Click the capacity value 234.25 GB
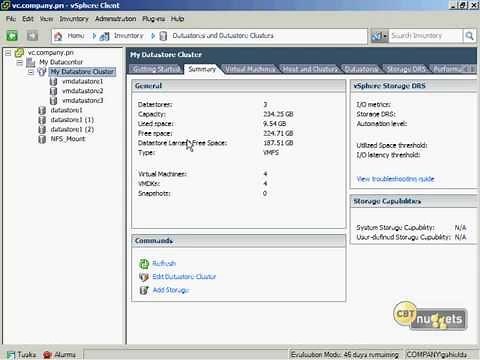The width and height of the screenshot is (480, 360). (278, 114)
